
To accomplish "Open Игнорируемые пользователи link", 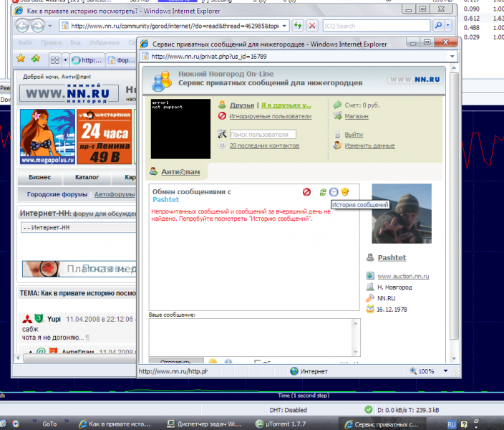I will pos(271,116).
